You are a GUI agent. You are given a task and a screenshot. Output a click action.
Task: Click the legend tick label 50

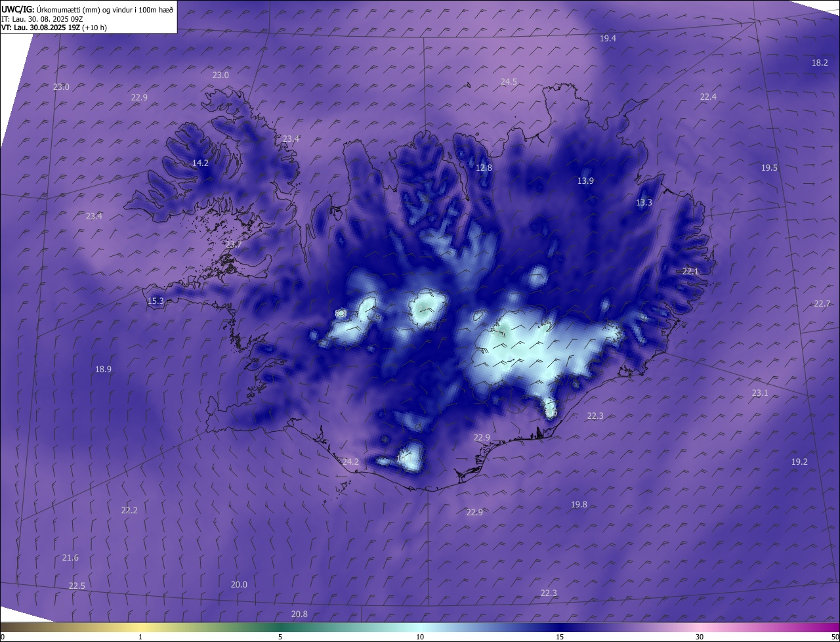(x=835, y=637)
